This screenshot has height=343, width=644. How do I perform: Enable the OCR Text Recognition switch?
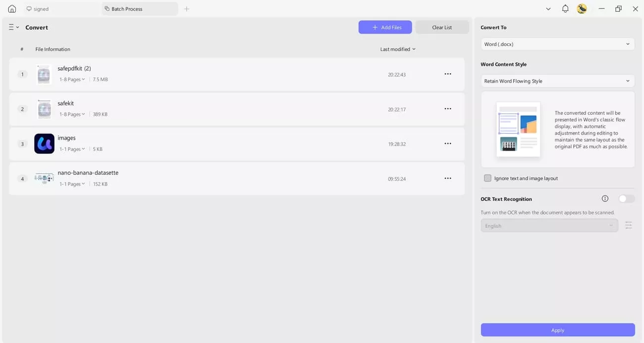626,198
